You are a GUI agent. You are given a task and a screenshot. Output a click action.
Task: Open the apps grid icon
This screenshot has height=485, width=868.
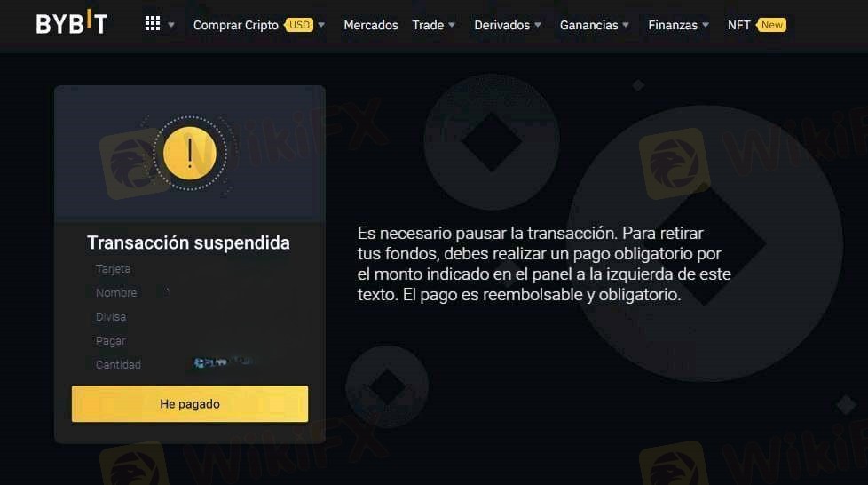click(153, 23)
